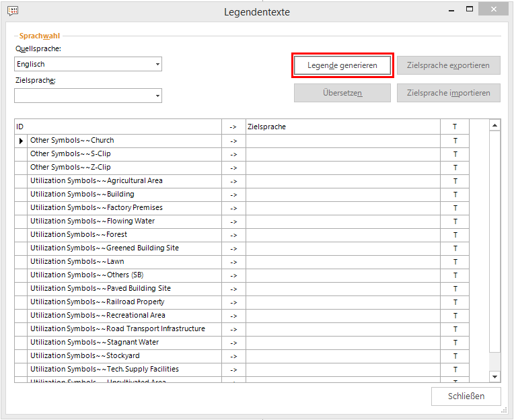Click target cell for Agricultural Area row
Viewport: 514px width, 420px height.
[x=343, y=181]
